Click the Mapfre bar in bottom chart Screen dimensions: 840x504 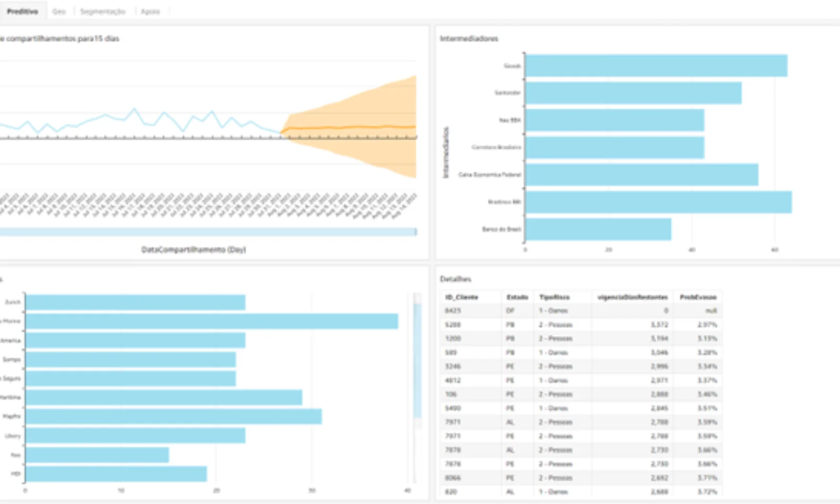173,416
